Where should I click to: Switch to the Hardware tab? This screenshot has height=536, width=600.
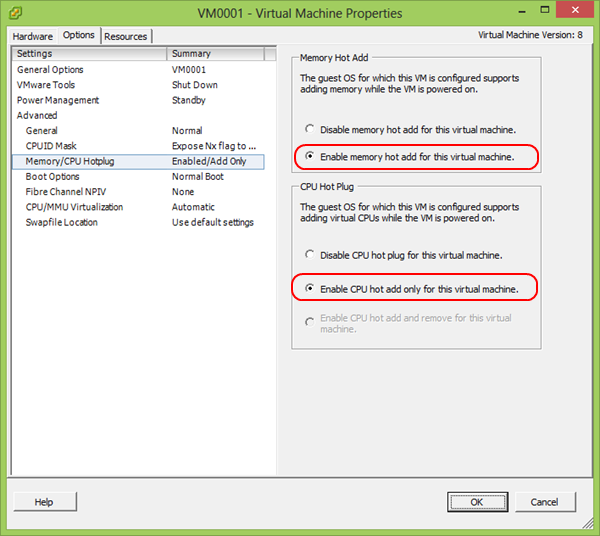point(34,36)
